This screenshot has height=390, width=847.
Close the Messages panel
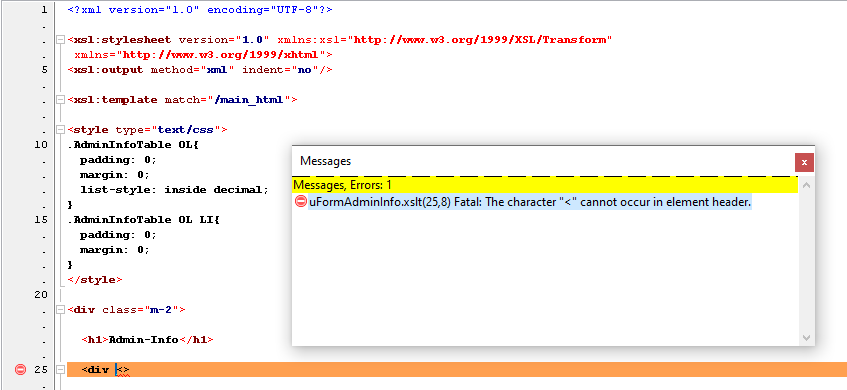[804, 162]
